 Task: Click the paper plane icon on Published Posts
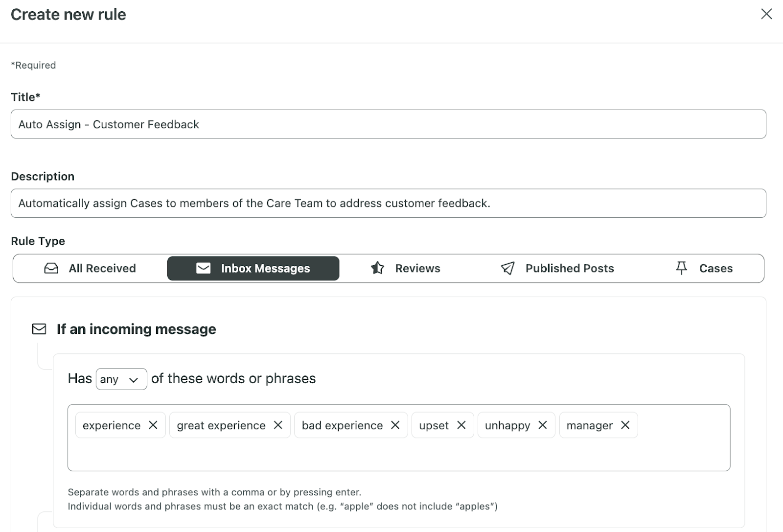[x=508, y=268]
